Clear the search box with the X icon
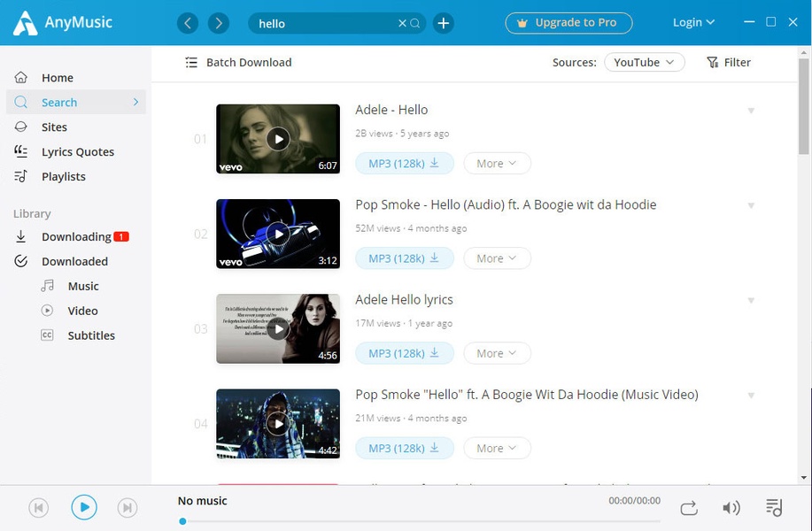Image resolution: width=812 pixels, height=531 pixels. [402, 23]
